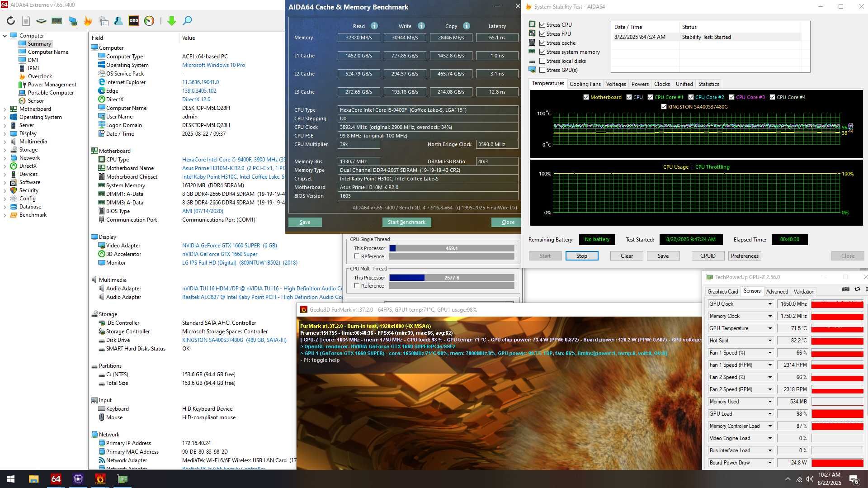Image resolution: width=868 pixels, height=488 pixels.
Task: Click Save in Cache & Memory Benchmark
Action: 305,222
